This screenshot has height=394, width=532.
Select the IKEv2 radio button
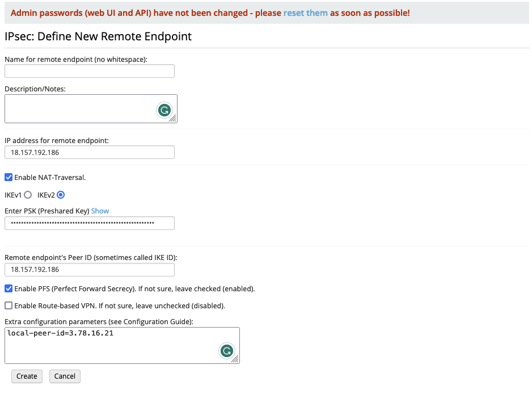61,195
